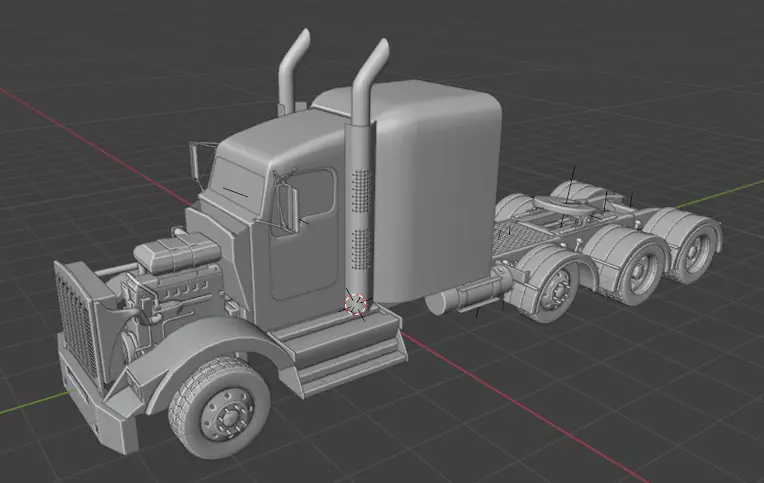Select the fifth wheel coupling plate
This screenshot has width=764, height=483.
click(x=565, y=205)
